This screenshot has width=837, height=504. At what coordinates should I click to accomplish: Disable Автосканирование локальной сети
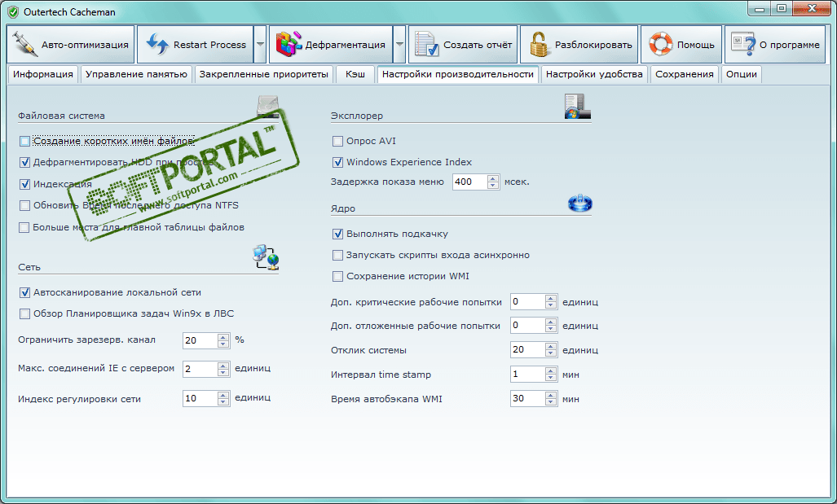click(24, 293)
